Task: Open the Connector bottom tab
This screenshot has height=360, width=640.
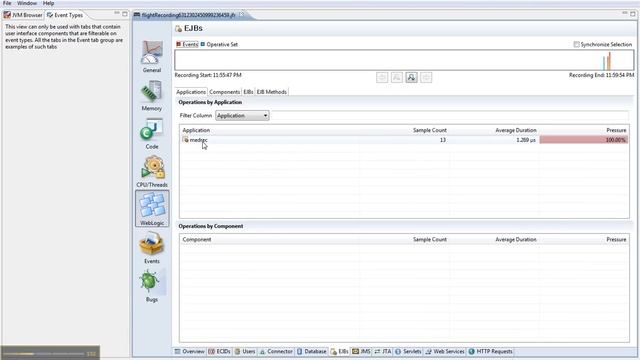Action: (276, 351)
